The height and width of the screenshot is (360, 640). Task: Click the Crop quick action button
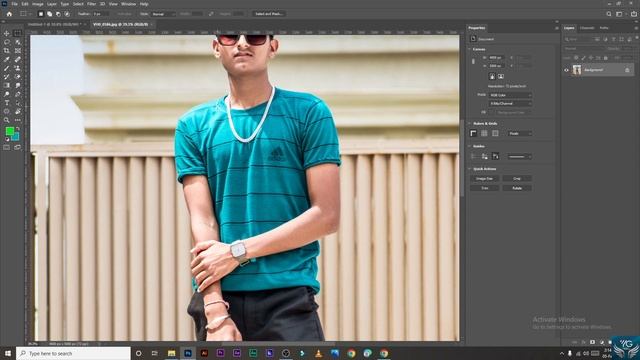pos(517,179)
